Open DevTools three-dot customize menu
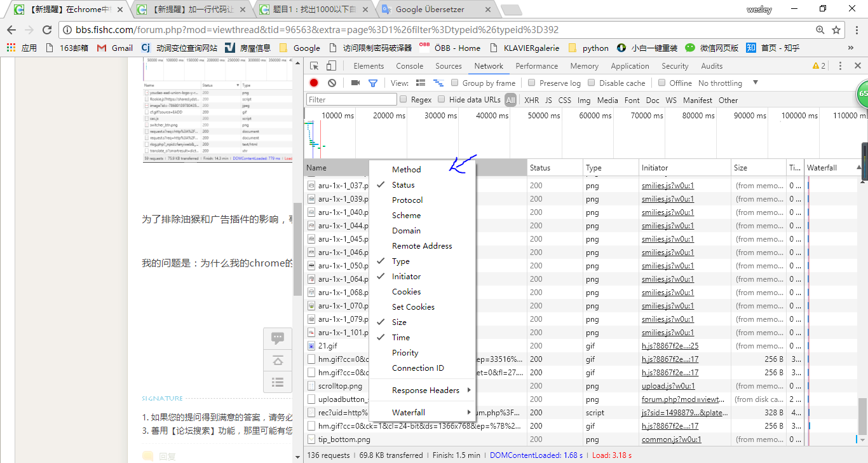 click(840, 66)
